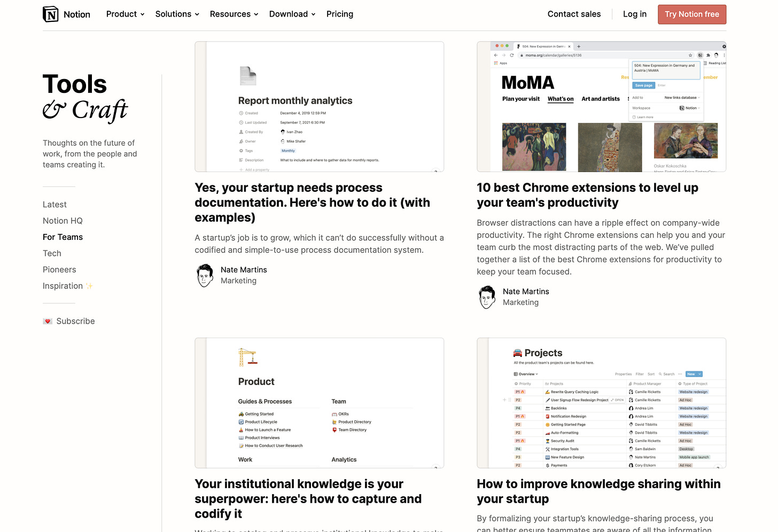This screenshot has width=778, height=532.
Task: Open the improve knowledge sharing article title
Action: pyautogui.click(x=599, y=491)
